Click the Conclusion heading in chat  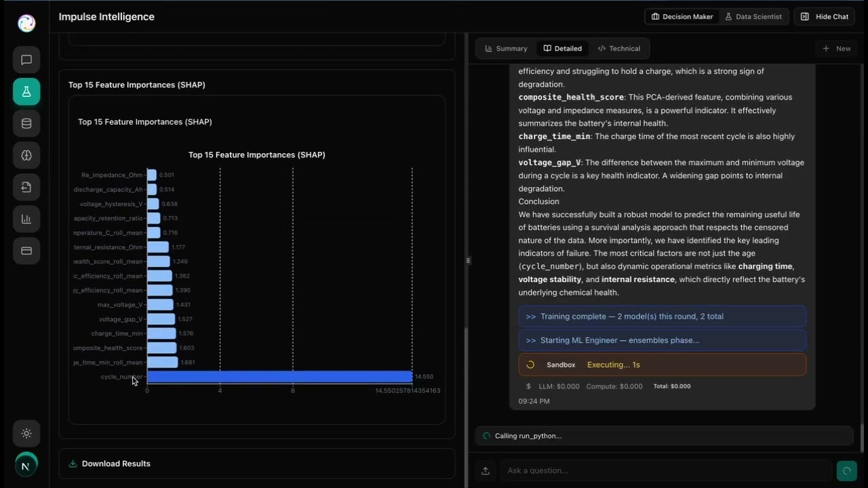point(539,201)
